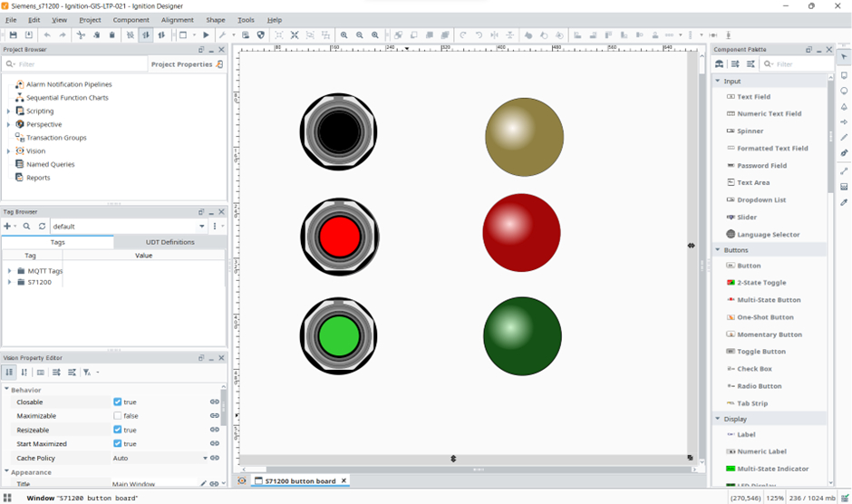Click the undo arrow in the toolbar
This screenshot has width=852, height=504.
(47, 35)
